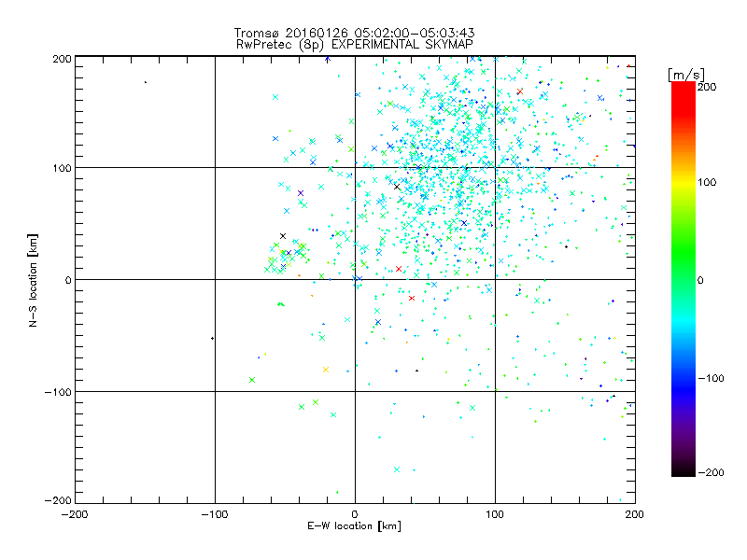Click the 100 tick label on the colorbar
This screenshot has height=560, width=747.
coord(707,182)
